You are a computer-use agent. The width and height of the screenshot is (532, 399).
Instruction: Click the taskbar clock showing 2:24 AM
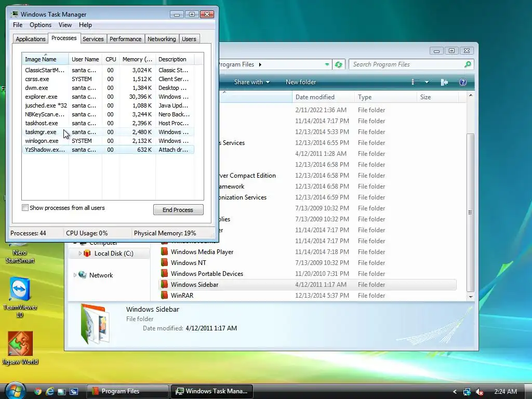point(506,392)
